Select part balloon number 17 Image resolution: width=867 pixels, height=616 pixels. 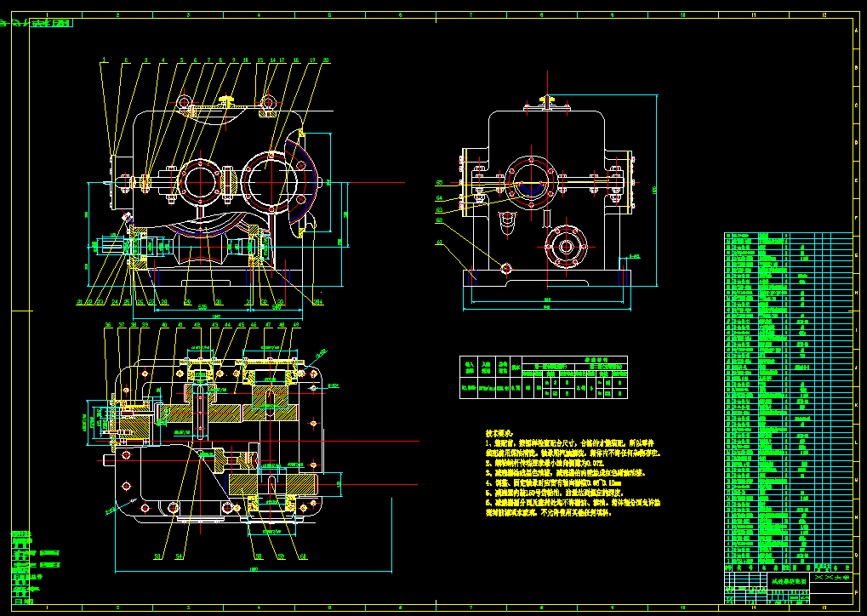pos(282,60)
